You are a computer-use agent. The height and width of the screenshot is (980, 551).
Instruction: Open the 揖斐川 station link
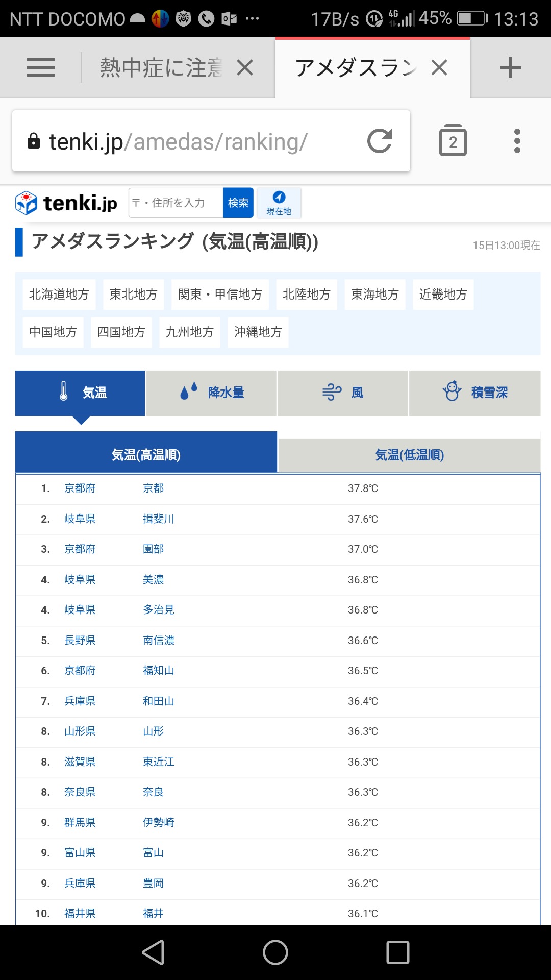click(159, 519)
